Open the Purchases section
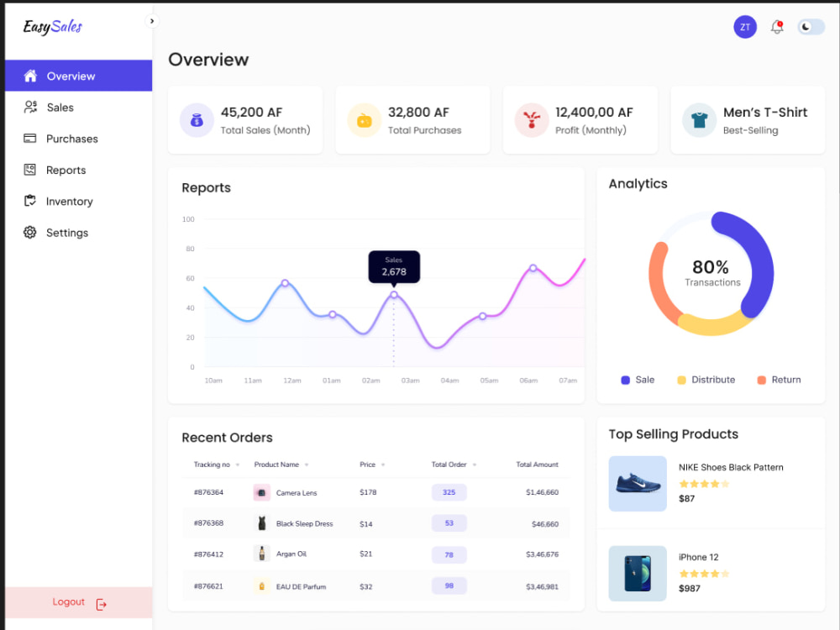Image resolution: width=840 pixels, height=630 pixels. pyautogui.click(x=79, y=139)
